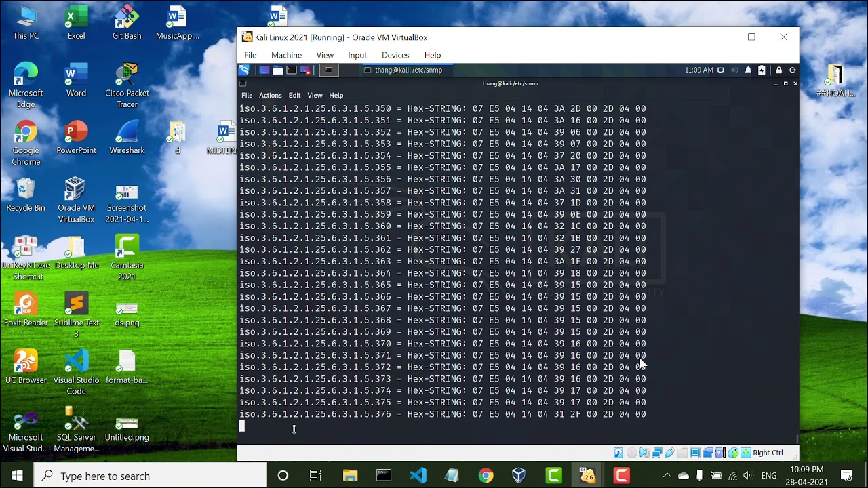
Task: Click VirtualBox audio status icon
Action: point(644,453)
